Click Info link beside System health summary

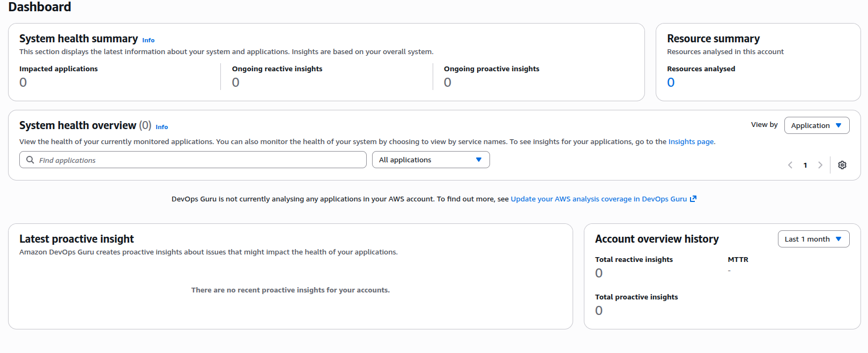[x=148, y=40]
